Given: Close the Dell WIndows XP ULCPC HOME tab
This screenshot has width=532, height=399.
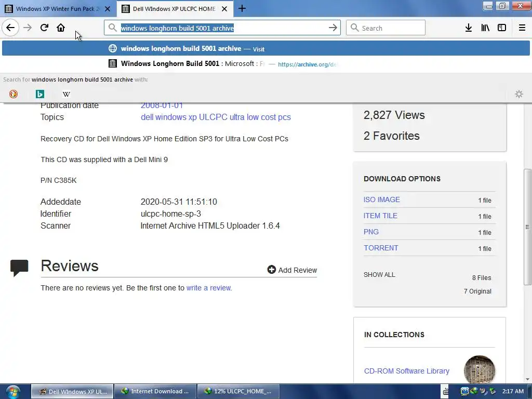Looking at the screenshot, I should (224, 9).
